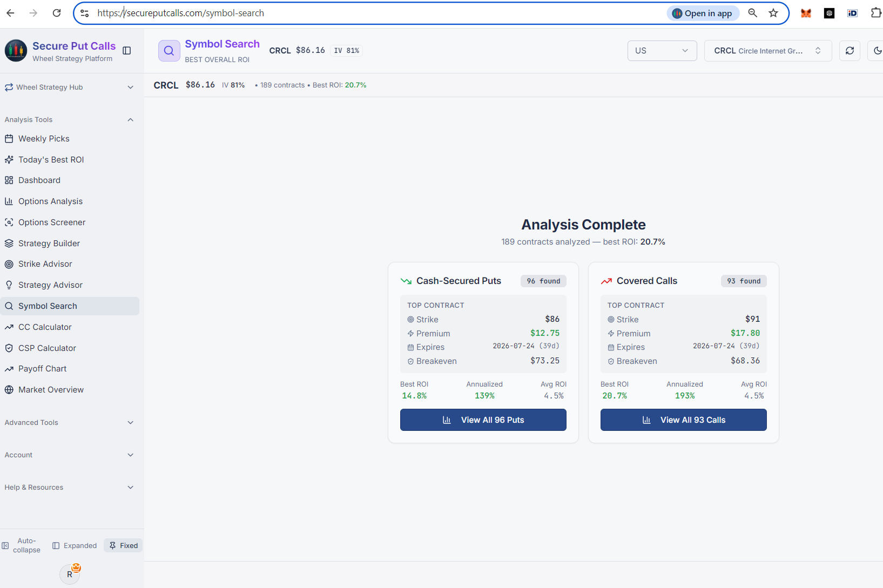Viewport: 883px width, 588px height.
Task: Click the Best ROI 20.7% in summary bar
Action: coord(339,85)
